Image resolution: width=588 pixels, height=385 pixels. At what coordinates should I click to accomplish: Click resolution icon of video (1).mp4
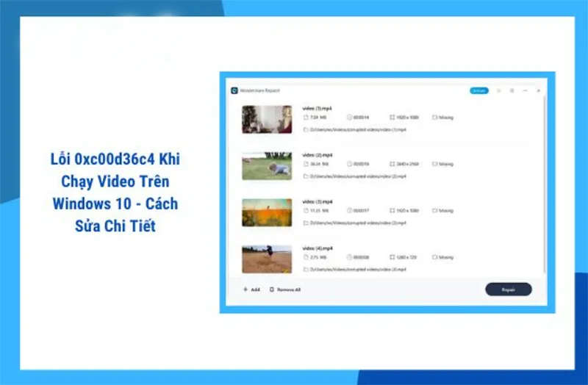point(392,118)
